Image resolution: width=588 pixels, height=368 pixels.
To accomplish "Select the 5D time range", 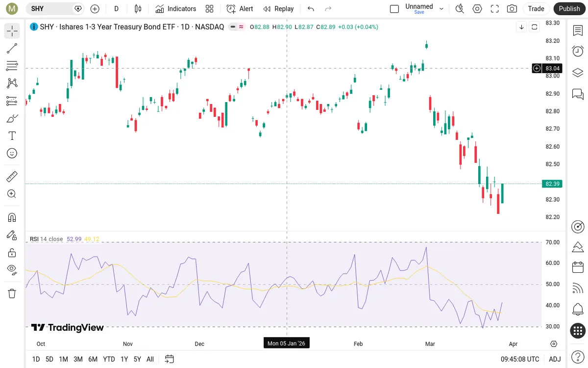I will pyautogui.click(x=49, y=359).
